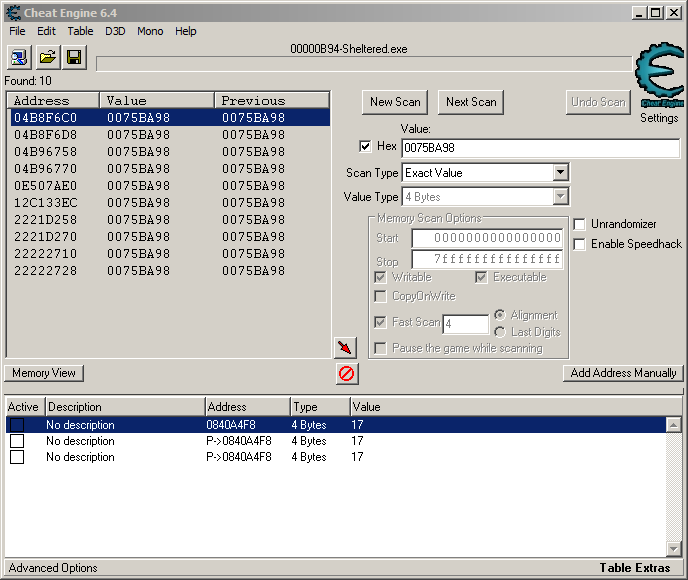Screen dimensions: 688x580
Task: Enable the Unrandomizer checkbox
Action: pyautogui.click(x=580, y=224)
